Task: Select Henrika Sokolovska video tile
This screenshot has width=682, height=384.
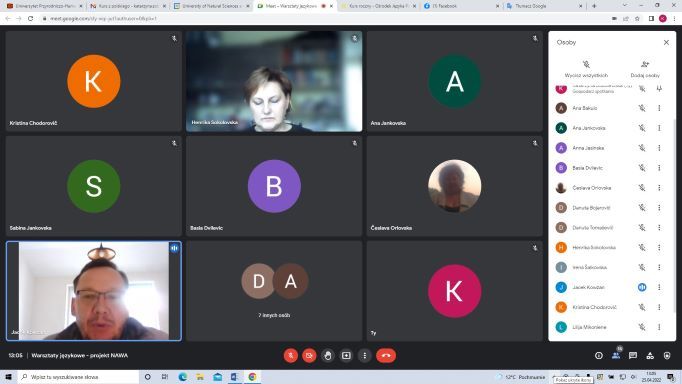Action: 274,81
